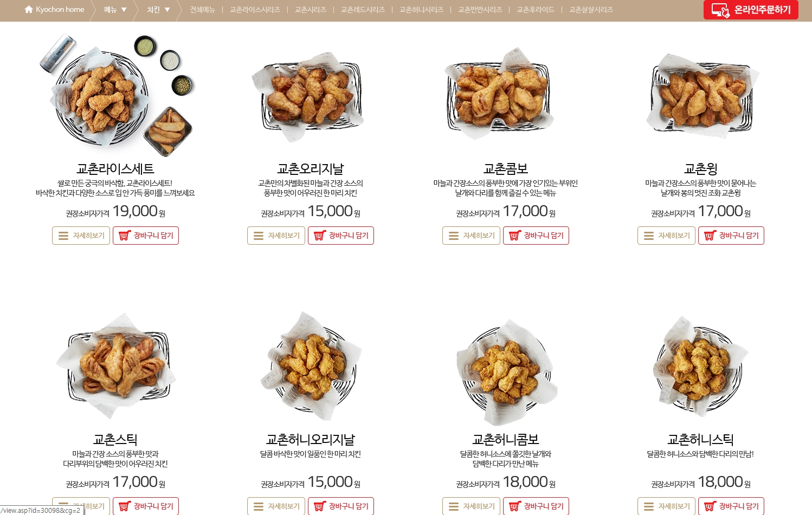Click 온라인주문하기 button
The height and width of the screenshot is (515, 812).
pyautogui.click(x=751, y=10)
